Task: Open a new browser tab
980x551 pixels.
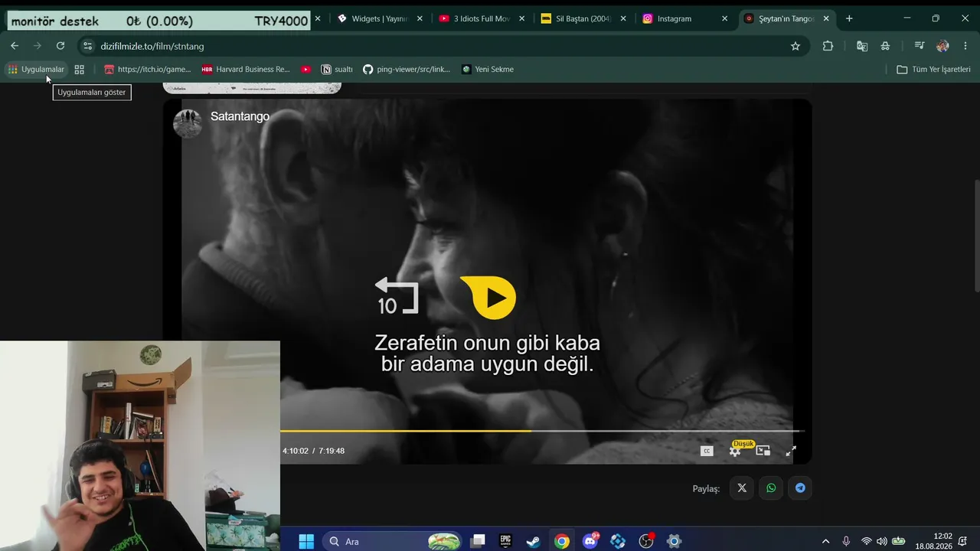Action: point(849,18)
